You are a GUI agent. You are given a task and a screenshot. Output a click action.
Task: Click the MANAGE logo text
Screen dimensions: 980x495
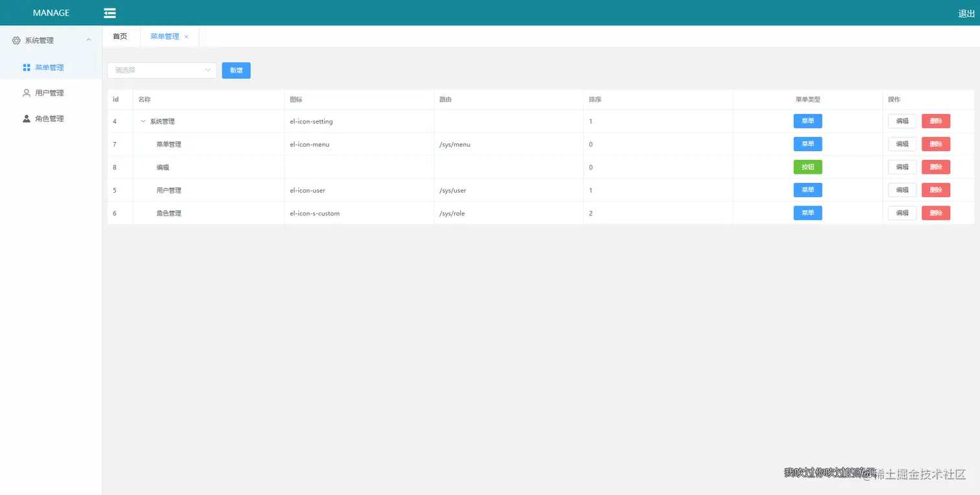pos(51,13)
